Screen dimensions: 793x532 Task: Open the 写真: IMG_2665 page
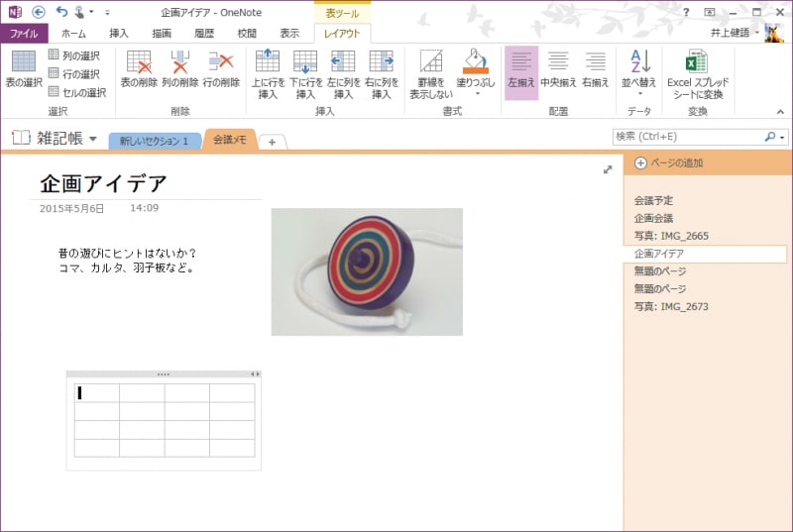[x=671, y=236]
